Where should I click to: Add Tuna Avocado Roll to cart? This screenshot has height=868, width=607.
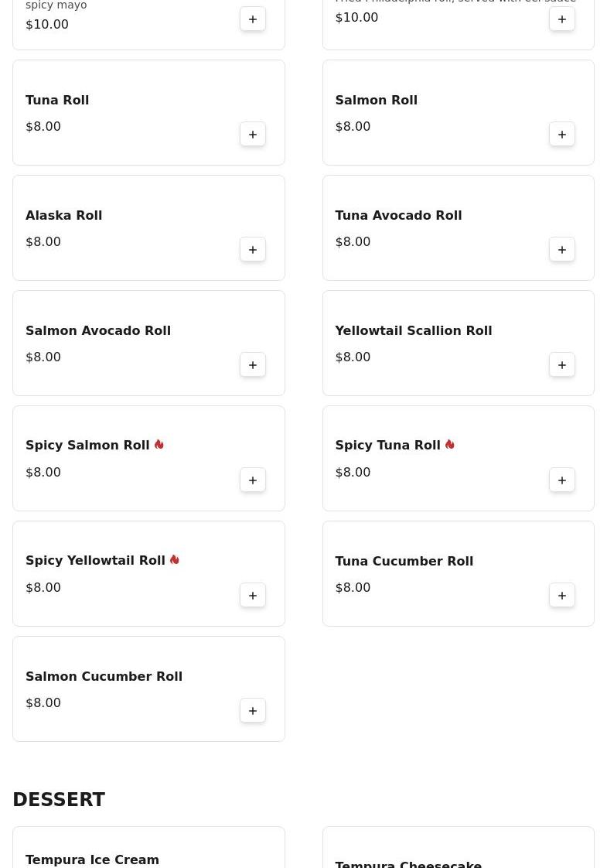[562, 250]
